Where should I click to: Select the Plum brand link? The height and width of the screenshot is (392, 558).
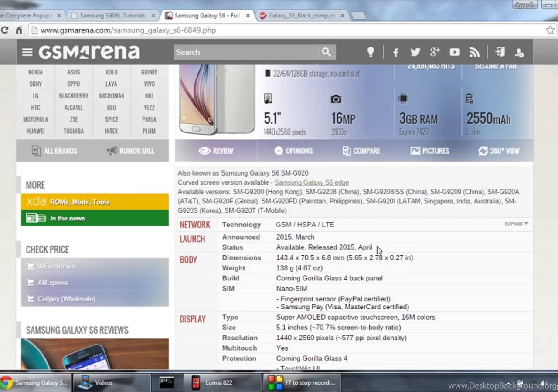pos(149,131)
